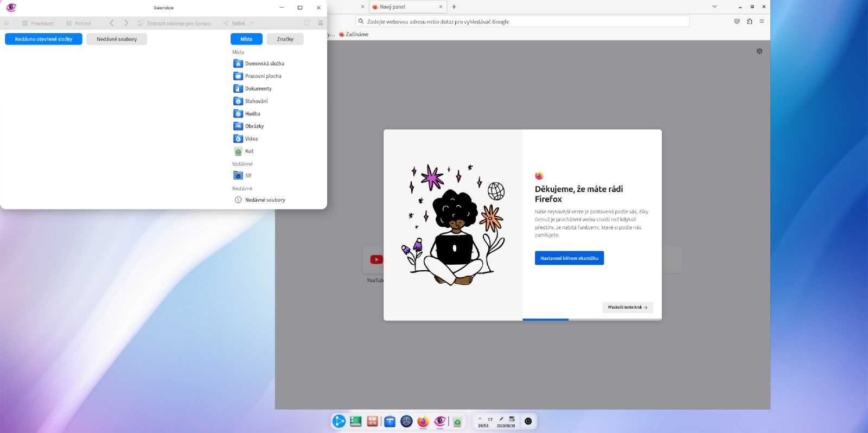Open the Firefox extensions icon
Viewport: 868px width, 433px height.
749,21
